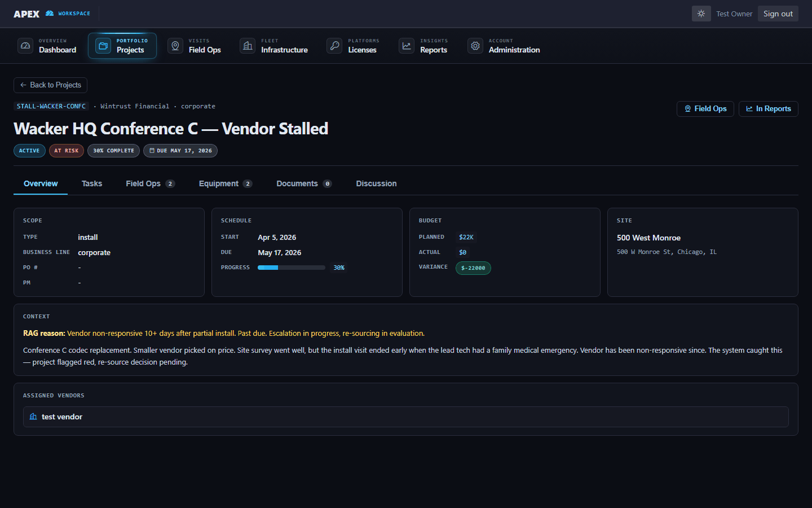Click the corporate business line value
812x508 pixels.
coord(94,253)
